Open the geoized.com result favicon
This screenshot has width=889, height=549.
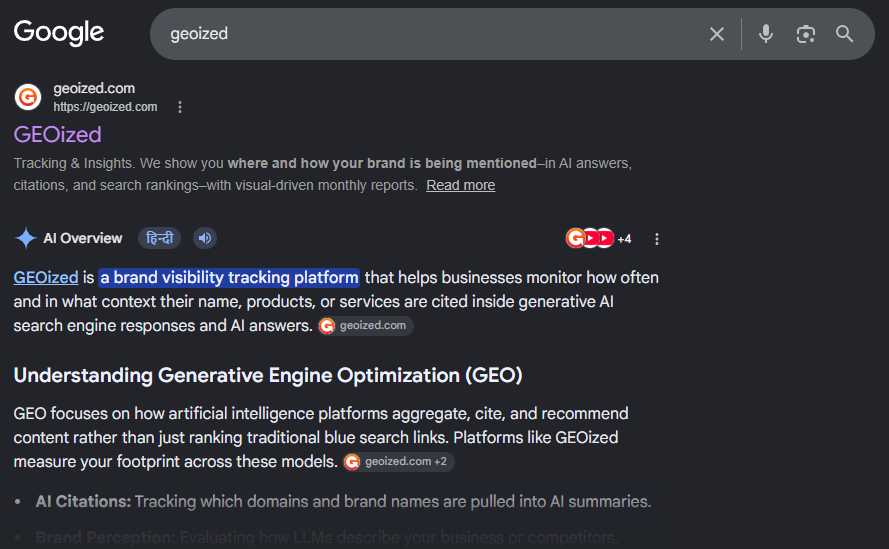[x=28, y=97]
